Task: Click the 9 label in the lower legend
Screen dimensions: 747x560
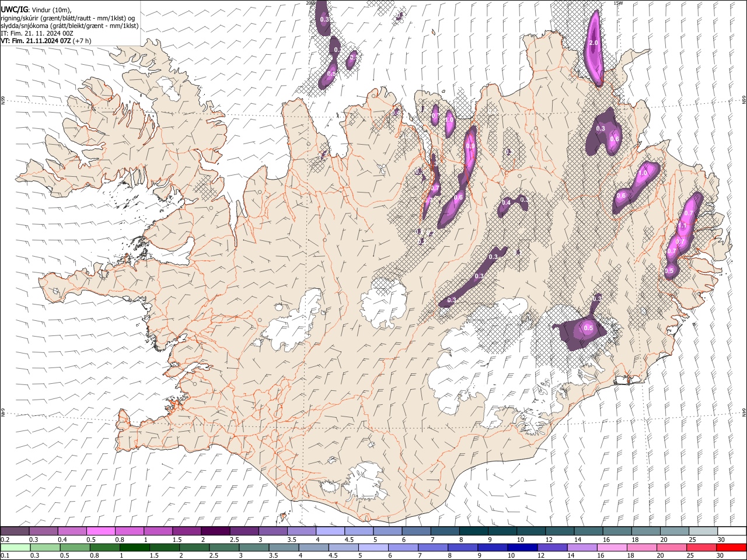Action: (x=480, y=555)
